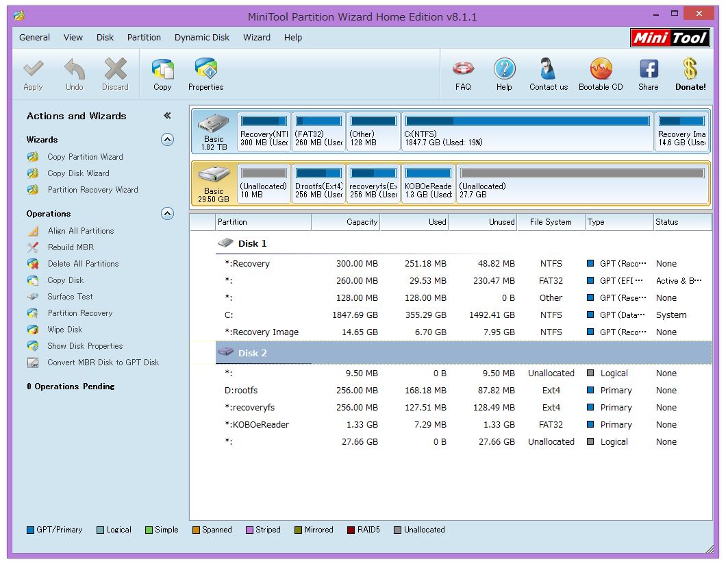The width and height of the screenshot is (728, 564).
Task: Click the Rebuild MBR icon
Action: pyautogui.click(x=33, y=247)
